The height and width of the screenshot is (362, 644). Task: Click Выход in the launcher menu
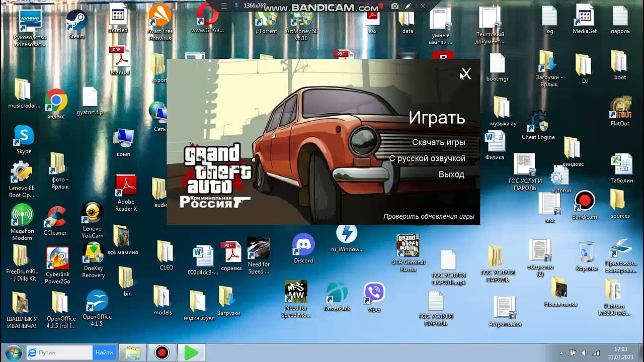coord(451,174)
